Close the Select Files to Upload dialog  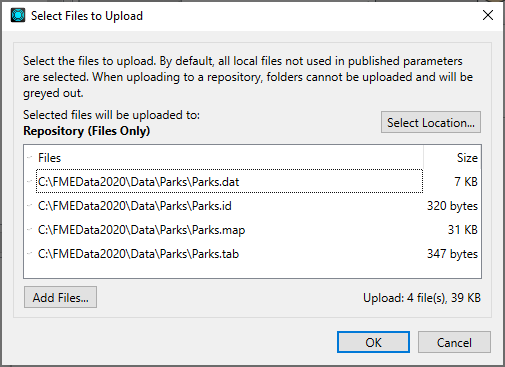[x=488, y=15]
